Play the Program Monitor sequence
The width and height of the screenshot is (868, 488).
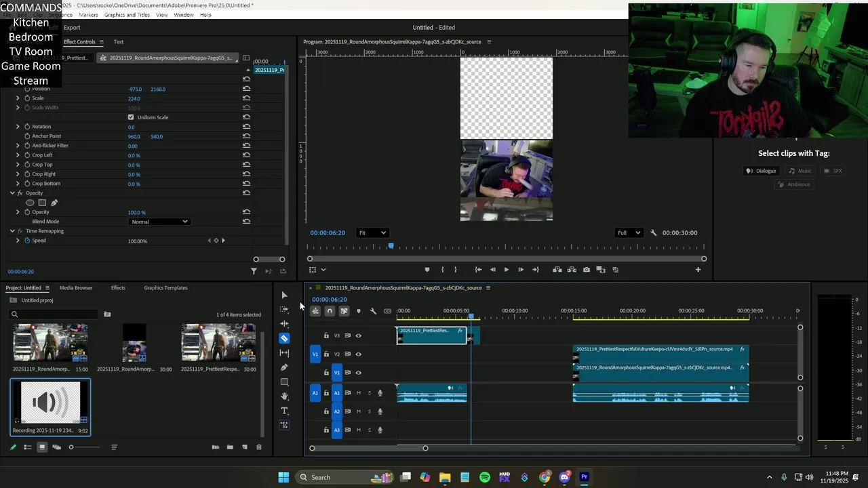tap(506, 270)
